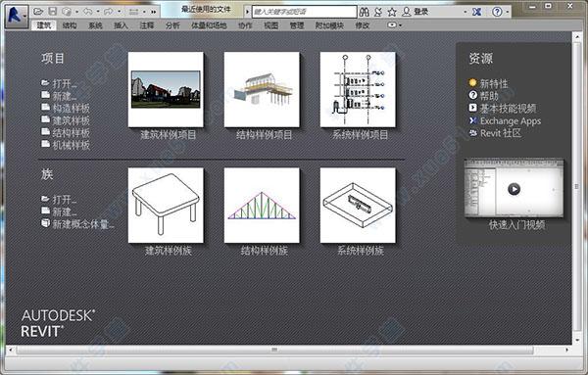The image size is (588, 375).
Task: Click the video icon beside 基本技能视频
Action: [472, 108]
